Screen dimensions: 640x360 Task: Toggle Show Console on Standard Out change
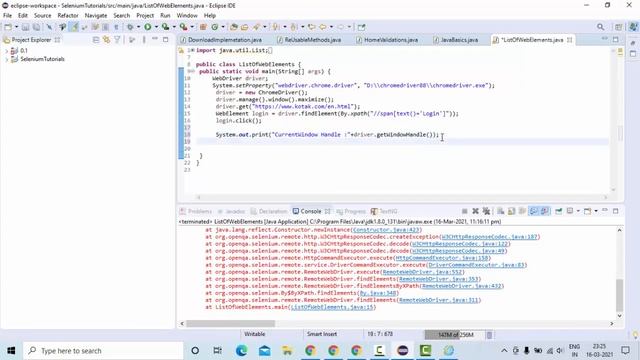pyautogui.click(x=533, y=211)
